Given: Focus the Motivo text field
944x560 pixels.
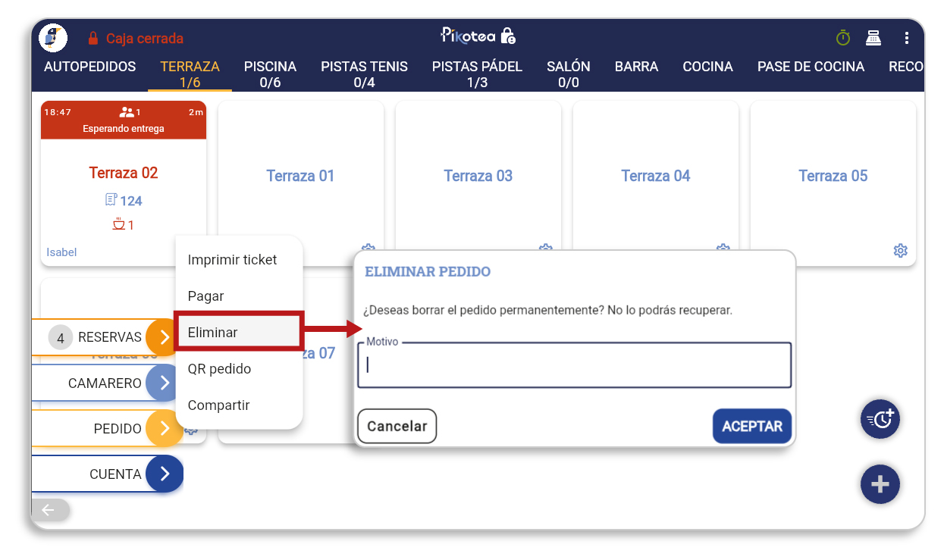Looking at the screenshot, I should click(x=574, y=365).
